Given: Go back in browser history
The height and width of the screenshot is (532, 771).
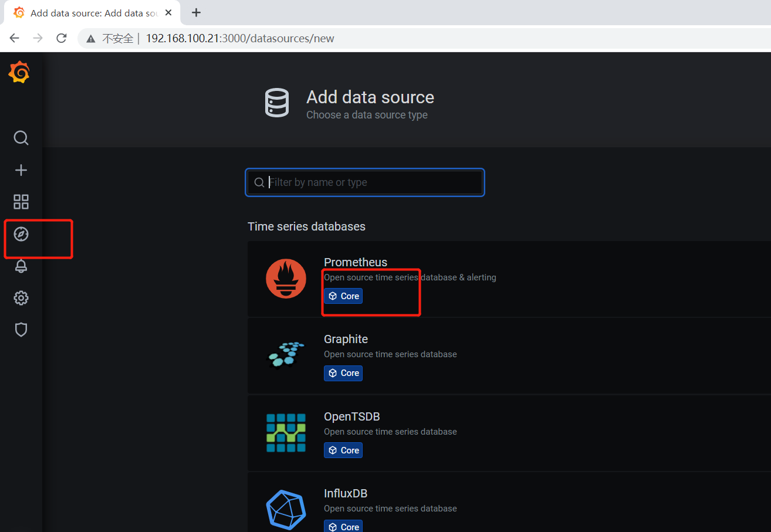Looking at the screenshot, I should [15, 38].
